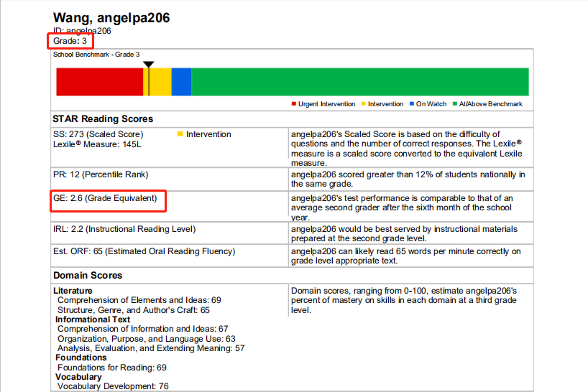Click the red Urgent Intervention legend square
Viewport: 588px width, 392px height.
(x=293, y=103)
